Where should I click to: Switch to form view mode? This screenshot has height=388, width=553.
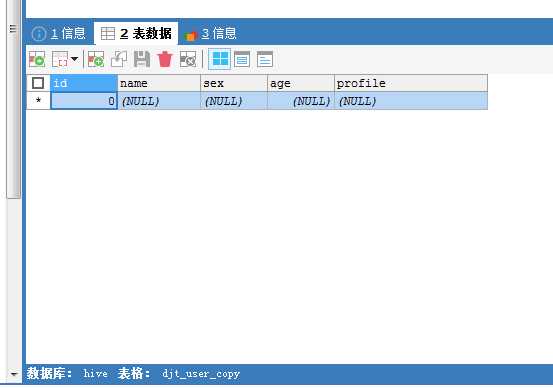coord(242,59)
